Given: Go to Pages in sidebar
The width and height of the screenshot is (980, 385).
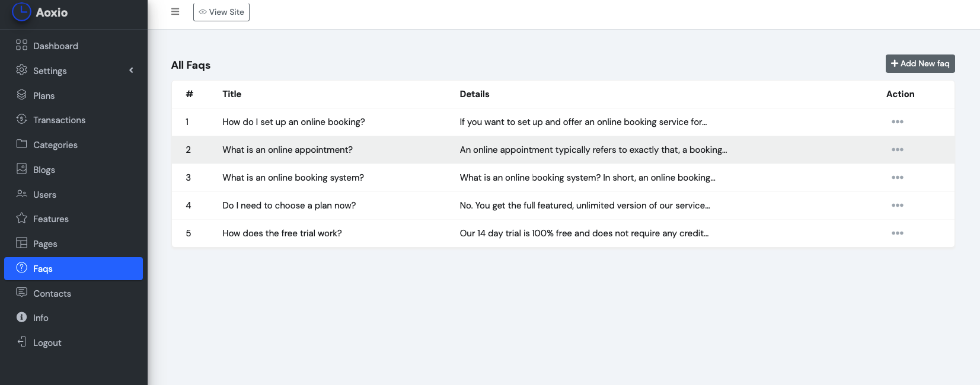Looking at the screenshot, I should (x=45, y=244).
